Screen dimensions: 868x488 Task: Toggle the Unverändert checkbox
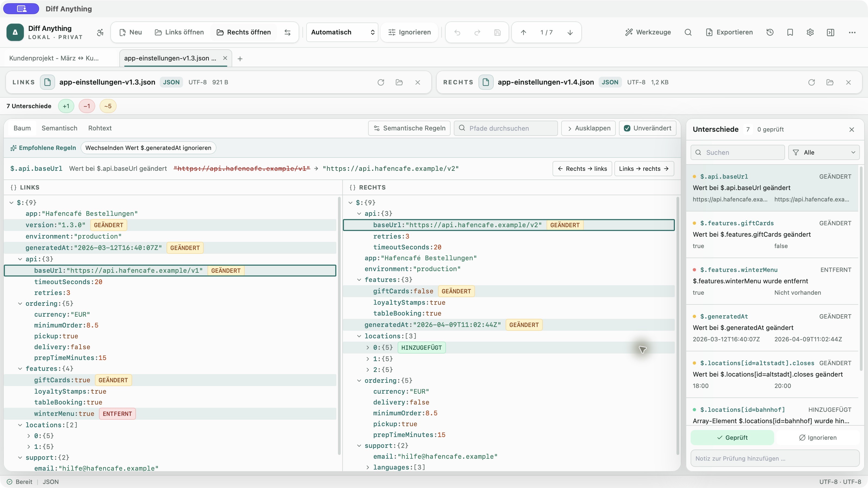coord(627,128)
